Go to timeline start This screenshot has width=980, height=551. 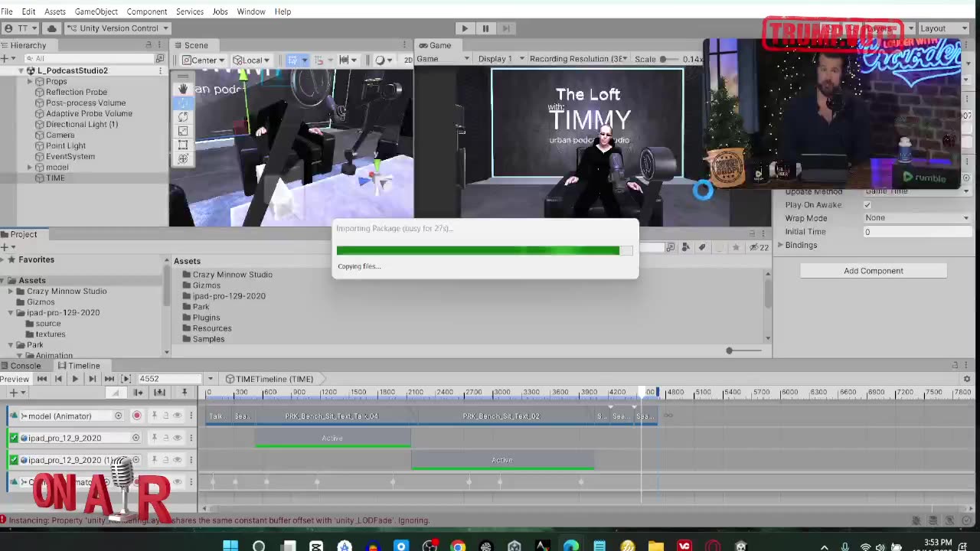pyautogui.click(x=42, y=379)
